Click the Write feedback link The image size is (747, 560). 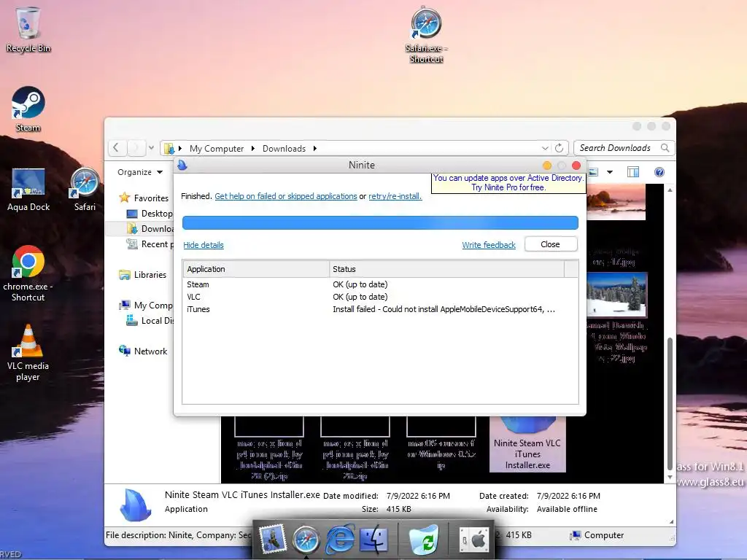click(489, 245)
